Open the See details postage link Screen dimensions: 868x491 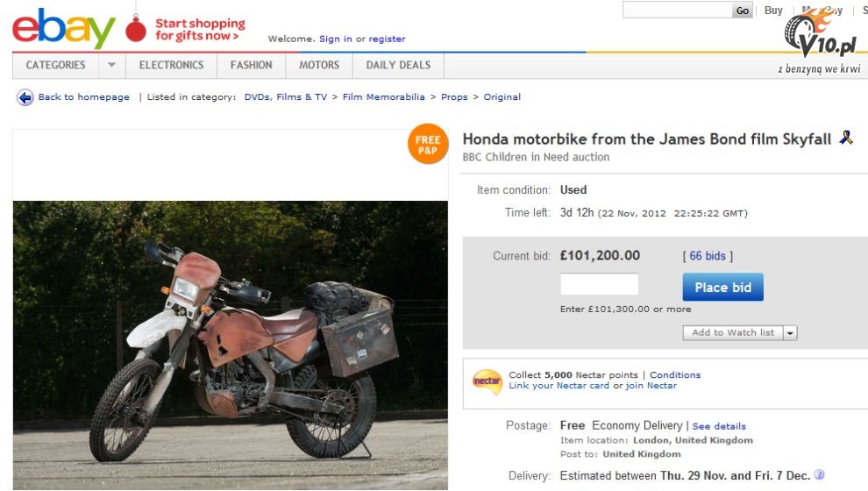719,426
